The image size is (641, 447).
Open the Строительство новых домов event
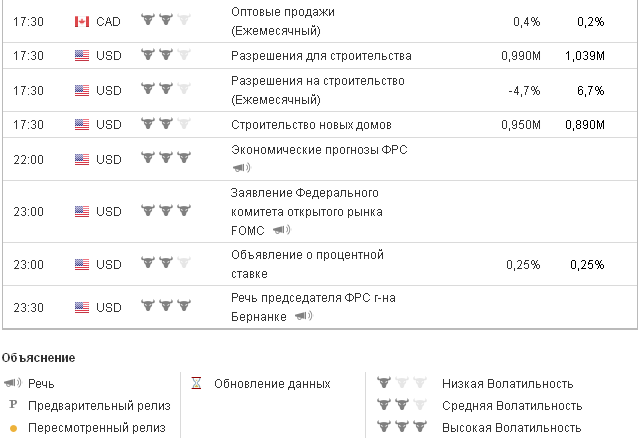(x=311, y=125)
